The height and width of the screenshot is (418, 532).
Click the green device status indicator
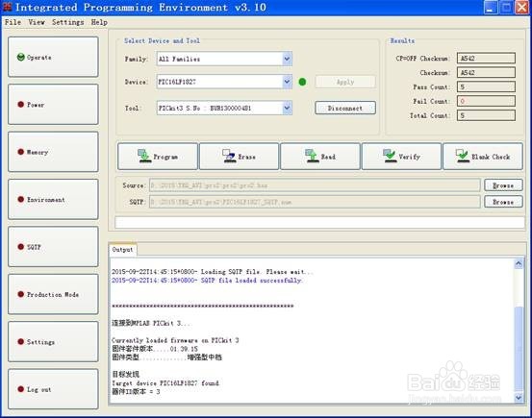[302, 82]
